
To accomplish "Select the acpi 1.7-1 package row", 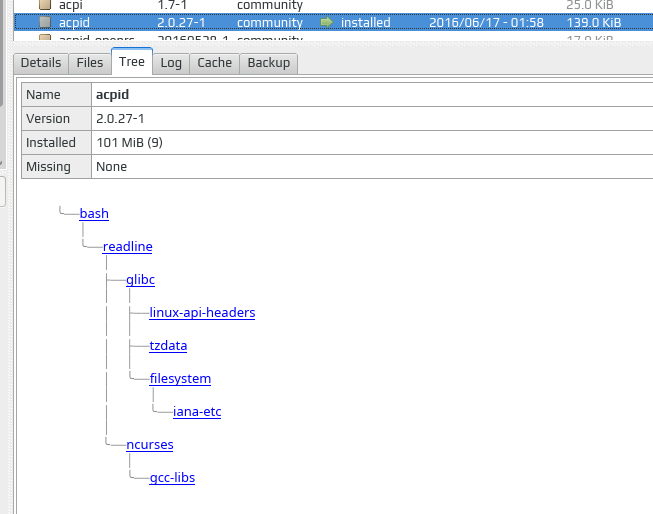I will point(333,5).
